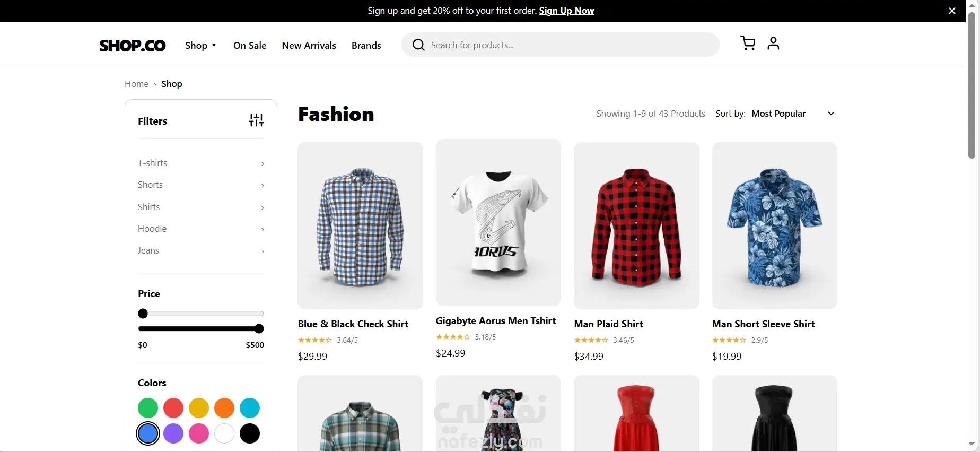This screenshot has height=452, width=980.
Task: Open Man Short Sleeve Shirt image
Action: tap(775, 225)
